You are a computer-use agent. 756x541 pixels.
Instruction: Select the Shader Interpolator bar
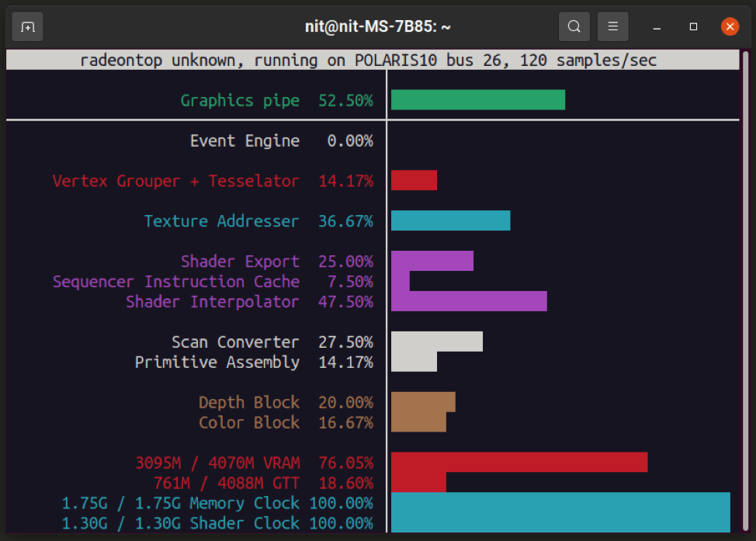pos(469,301)
